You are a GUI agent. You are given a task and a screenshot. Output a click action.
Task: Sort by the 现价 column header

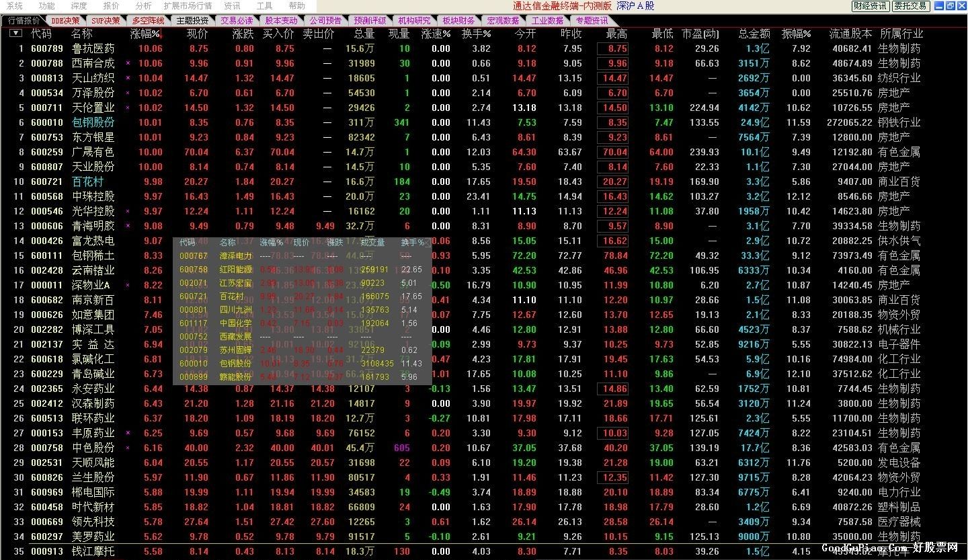tap(198, 34)
